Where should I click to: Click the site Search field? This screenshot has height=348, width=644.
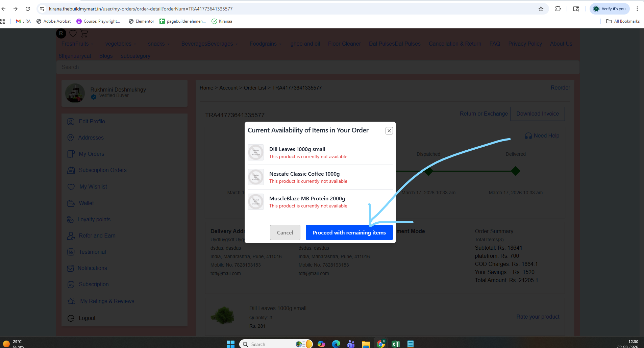pos(318,67)
